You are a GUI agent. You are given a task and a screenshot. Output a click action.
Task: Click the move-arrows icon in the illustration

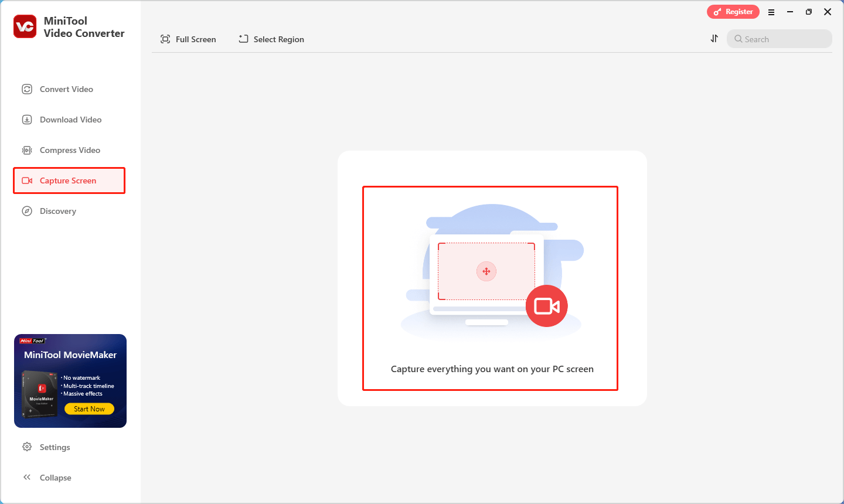click(x=486, y=271)
